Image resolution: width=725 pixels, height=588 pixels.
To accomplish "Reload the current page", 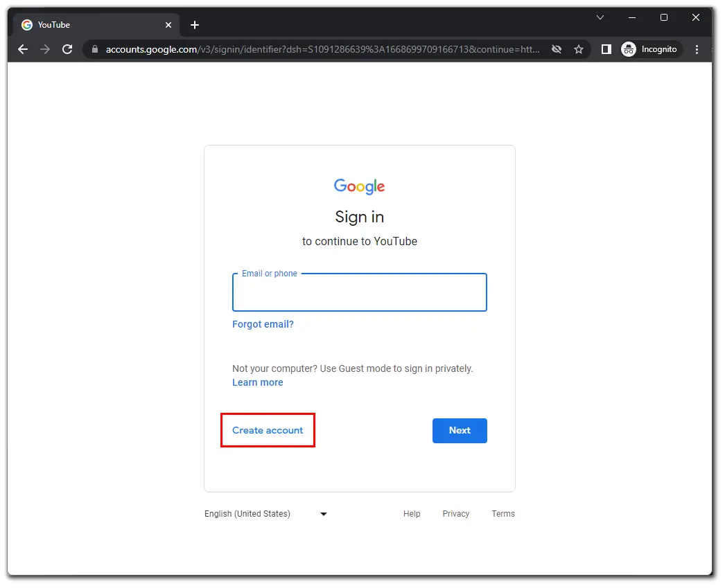I will click(x=67, y=49).
